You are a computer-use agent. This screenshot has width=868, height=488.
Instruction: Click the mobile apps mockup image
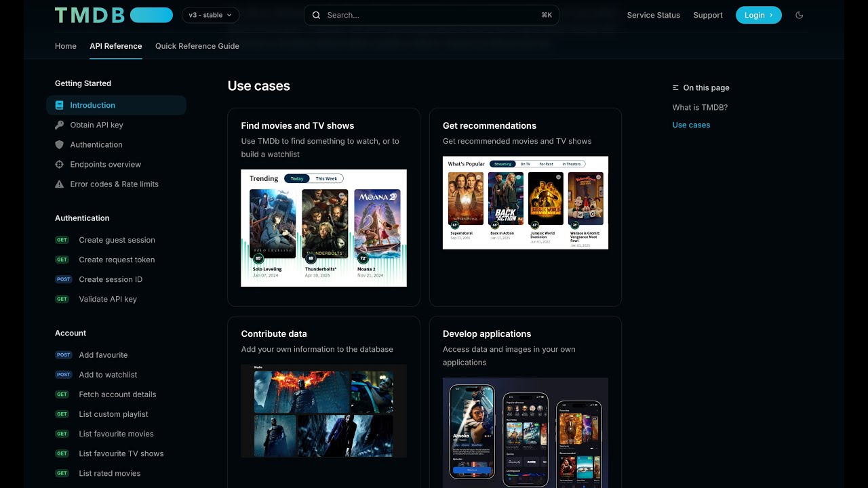[x=526, y=433]
